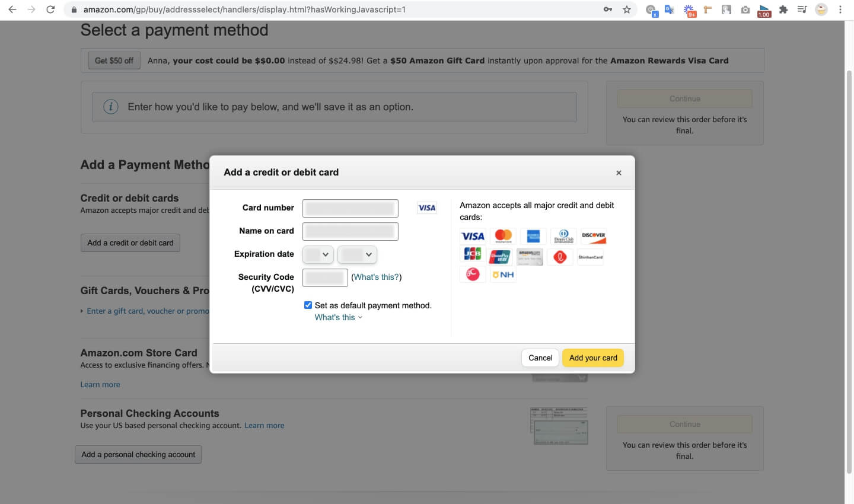
Task: Click the check image thumbnail
Action: coord(559,426)
